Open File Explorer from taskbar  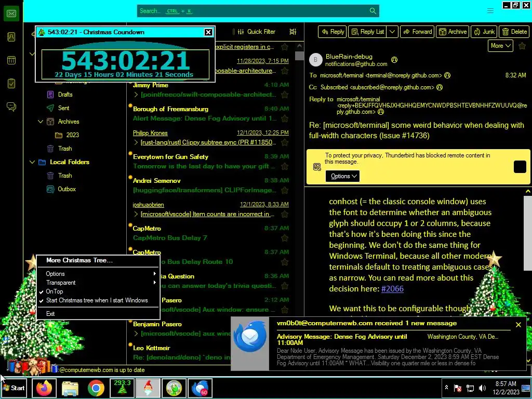pyautogui.click(x=70, y=388)
